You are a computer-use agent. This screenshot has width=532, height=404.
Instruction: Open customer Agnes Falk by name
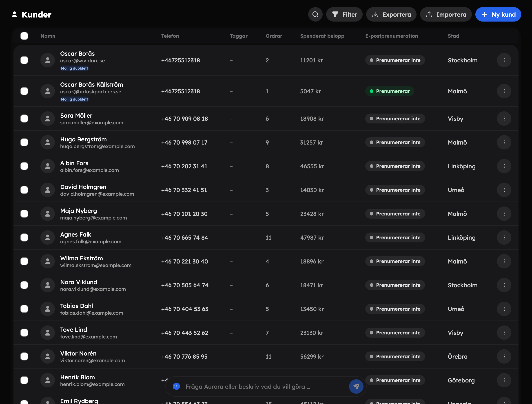[x=75, y=235]
